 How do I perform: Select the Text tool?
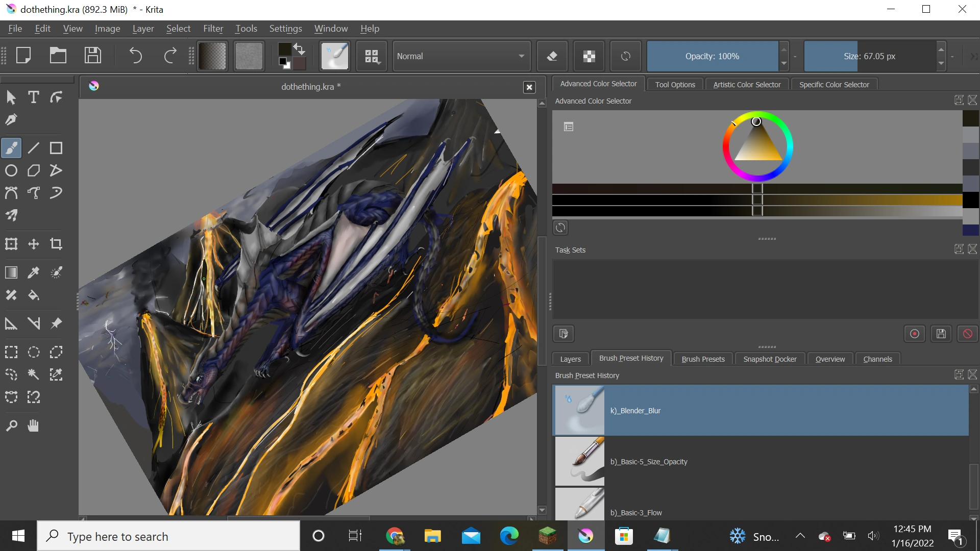(x=34, y=97)
